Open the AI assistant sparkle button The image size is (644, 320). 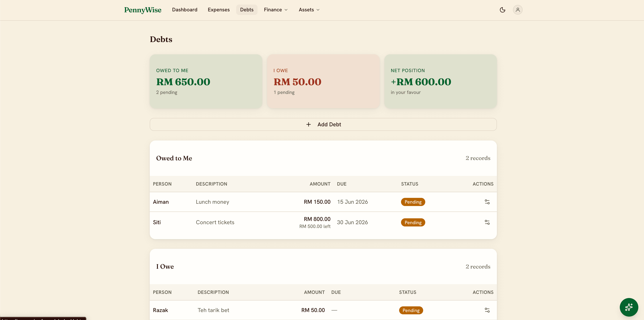[x=629, y=307]
